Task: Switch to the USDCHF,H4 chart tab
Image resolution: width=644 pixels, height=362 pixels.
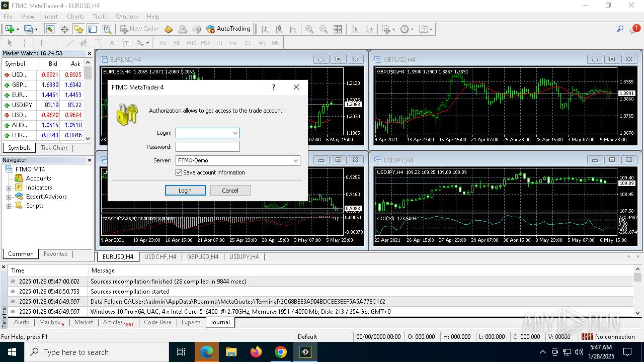Action: click(x=160, y=257)
